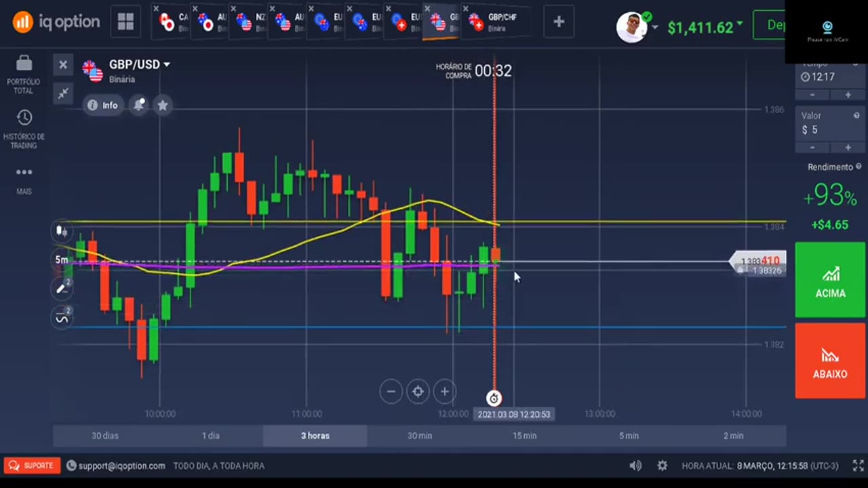
Task: Click the 2021.03.08 12:20:53 time label
Action: [x=514, y=414]
